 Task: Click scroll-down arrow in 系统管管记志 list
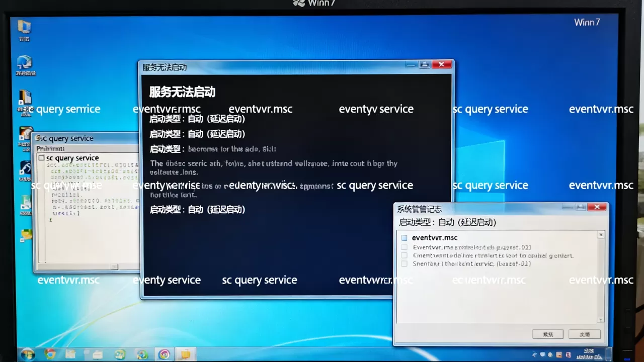coord(600,319)
